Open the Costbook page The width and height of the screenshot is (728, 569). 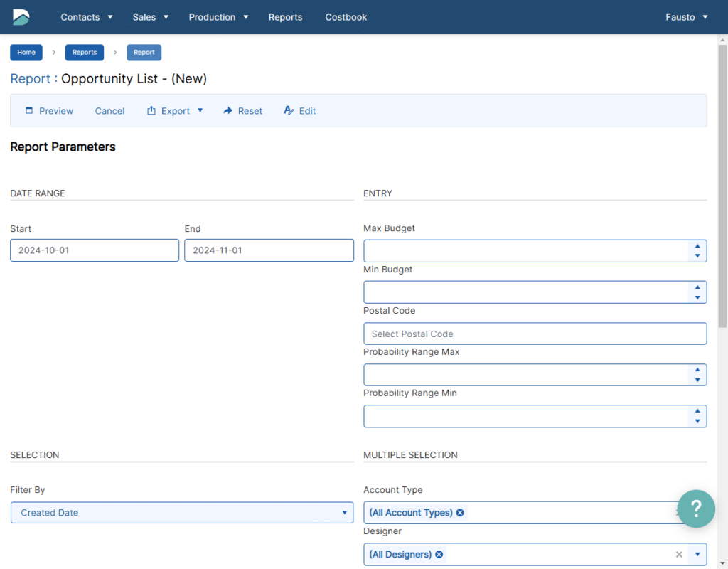tap(346, 17)
